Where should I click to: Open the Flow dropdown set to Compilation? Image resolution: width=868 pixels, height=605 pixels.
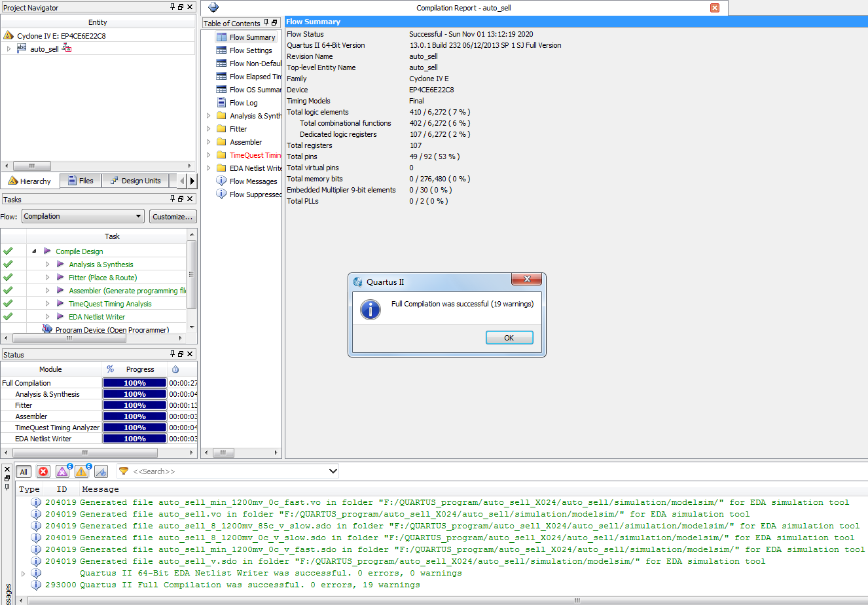click(83, 216)
